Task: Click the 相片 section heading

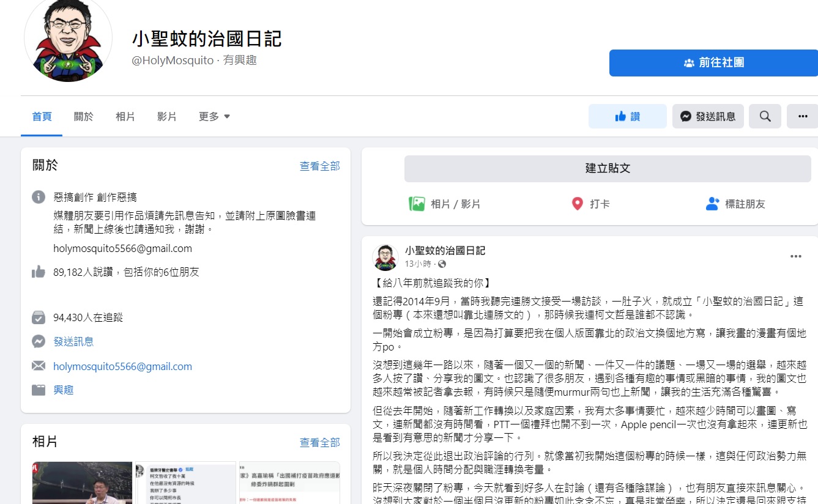Action: (45, 442)
